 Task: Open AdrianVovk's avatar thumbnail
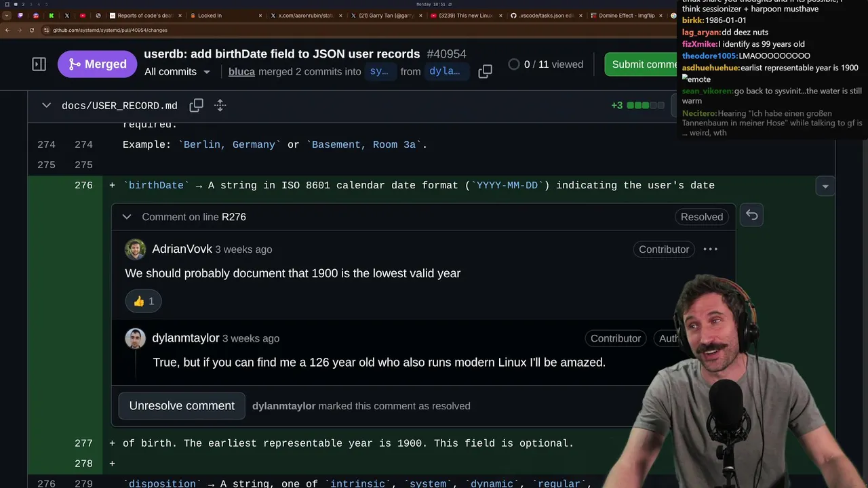click(135, 249)
